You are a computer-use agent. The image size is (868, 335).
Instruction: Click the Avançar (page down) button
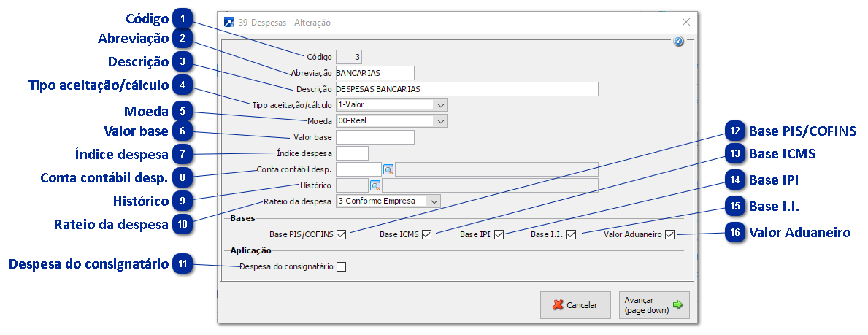tap(653, 305)
